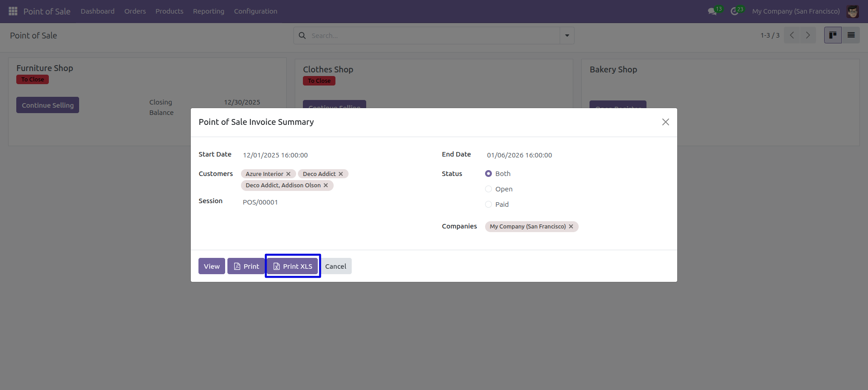Close the Invoice Summary dialog

(x=665, y=122)
